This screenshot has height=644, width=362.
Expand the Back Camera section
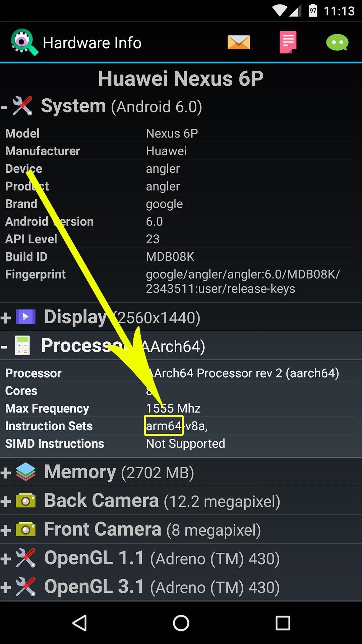(6, 500)
